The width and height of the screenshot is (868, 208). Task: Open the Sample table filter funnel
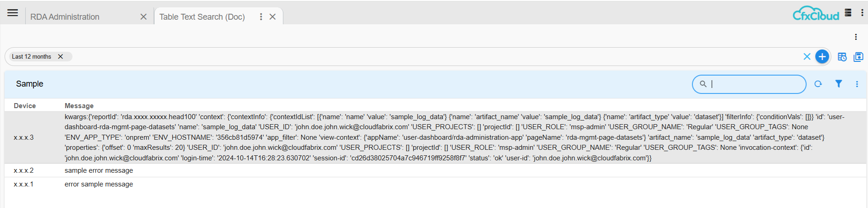(x=839, y=84)
